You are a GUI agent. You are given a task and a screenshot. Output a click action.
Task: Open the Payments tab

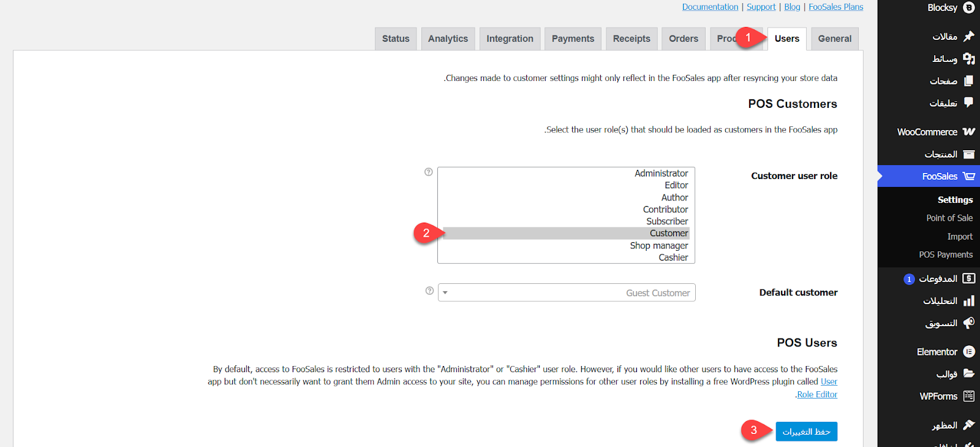click(x=573, y=39)
